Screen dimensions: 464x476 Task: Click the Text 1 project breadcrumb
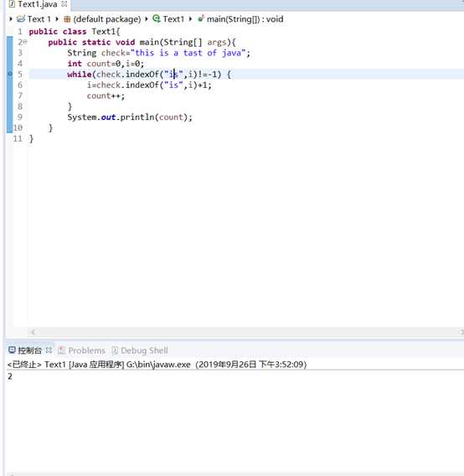39,19
